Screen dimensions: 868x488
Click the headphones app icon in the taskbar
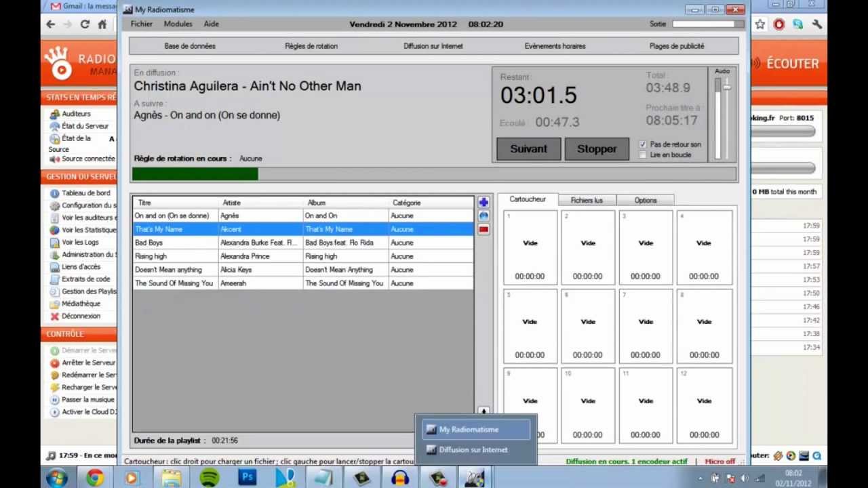point(400,478)
